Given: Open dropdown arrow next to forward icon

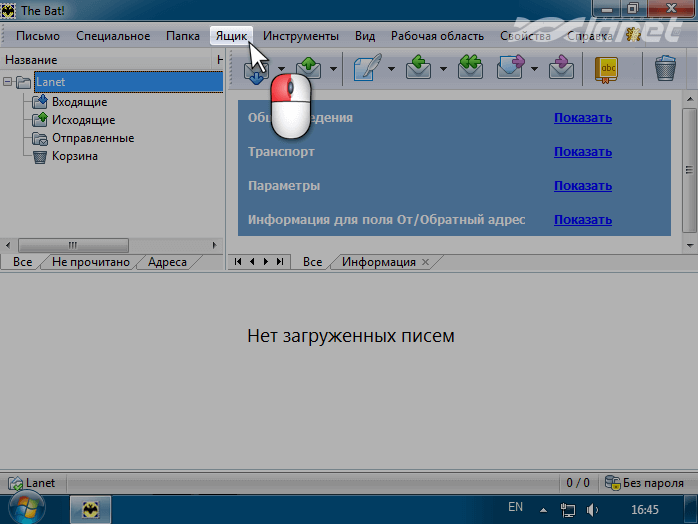Looking at the screenshot, I should tap(536, 70).
